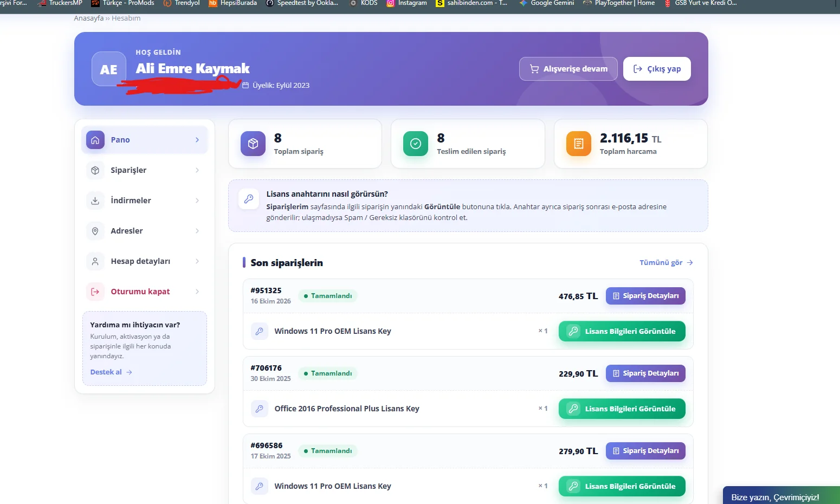Open Instagram bookmark in the bookmarks bar
Viewport: 840px width, 504px height.
click(406, 3)
